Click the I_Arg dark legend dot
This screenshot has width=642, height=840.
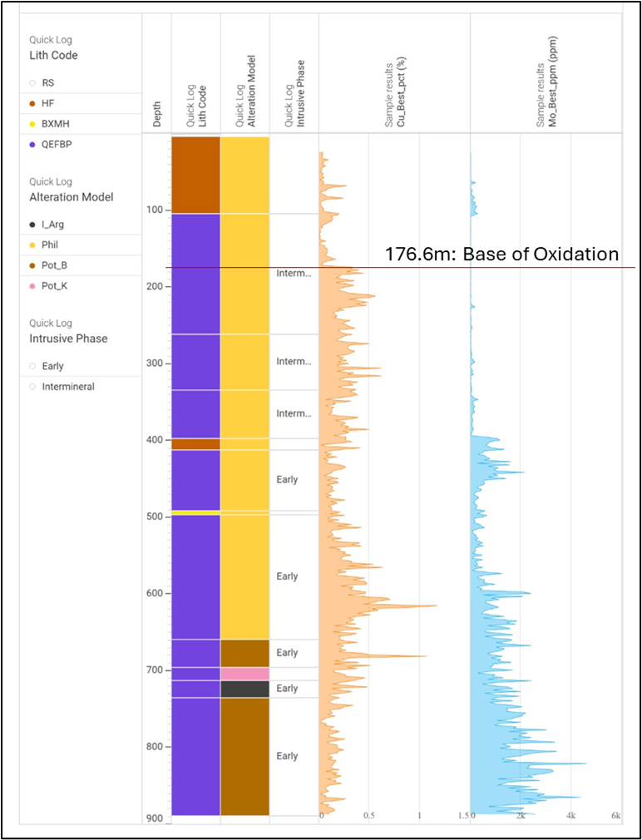32,225
